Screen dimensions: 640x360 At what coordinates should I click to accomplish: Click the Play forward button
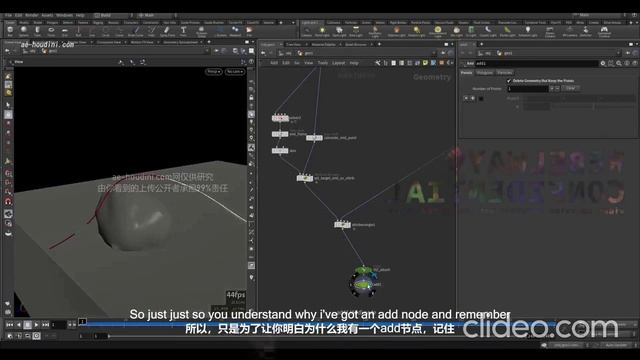36,324
